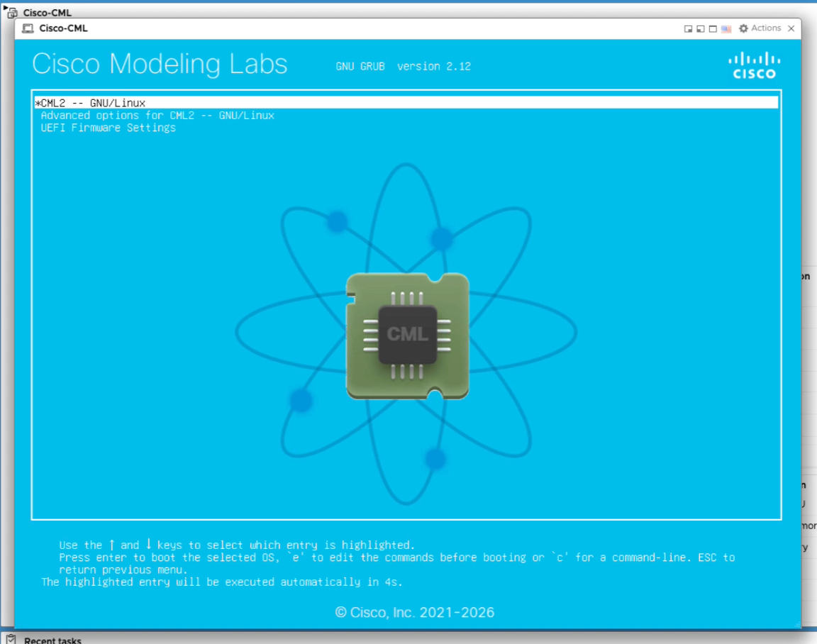Image resolution: width=817 pixels, height=644 pixels.
Task: Select UEFI Firmware Settings entry
Action: [109, 128]
